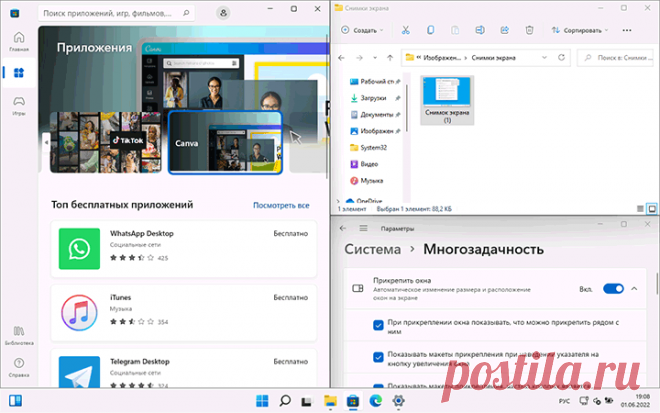Select the Снимок экрана (1) file thumbnail

tap(447, 100)
